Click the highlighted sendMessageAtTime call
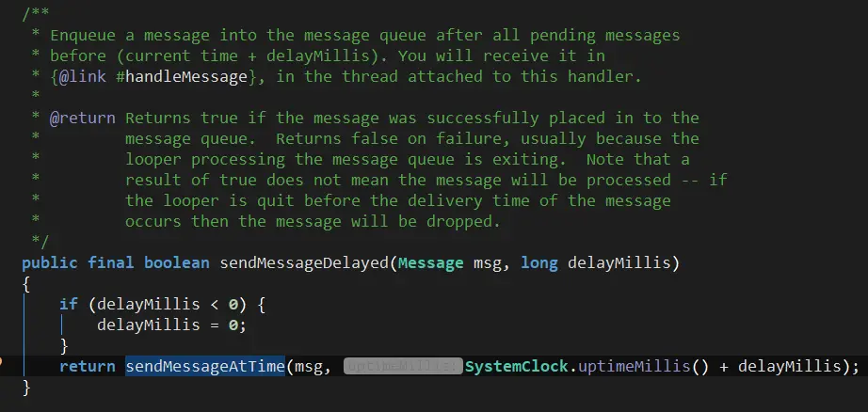 [205, 366]
